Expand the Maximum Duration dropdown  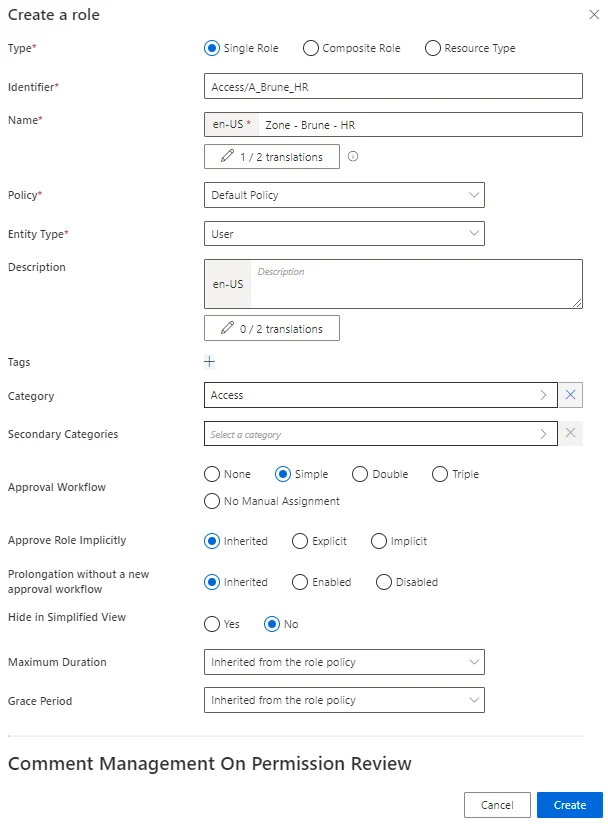pos(344,662)
